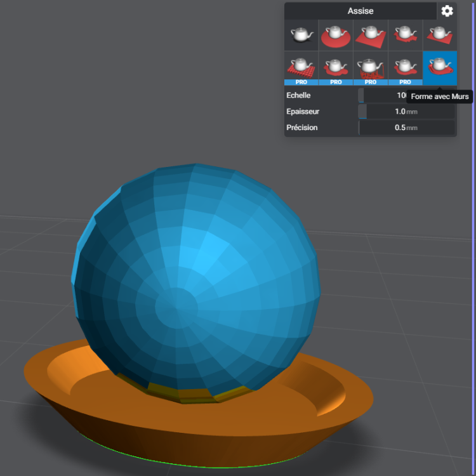
Task: Open the Assise settings gear
Action: coord(447,11)
